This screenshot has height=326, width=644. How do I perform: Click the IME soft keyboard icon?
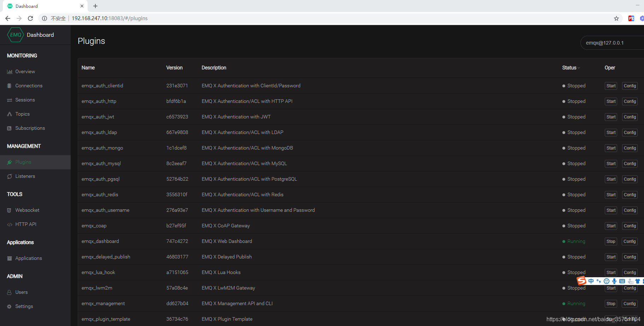tap(622, 281)
